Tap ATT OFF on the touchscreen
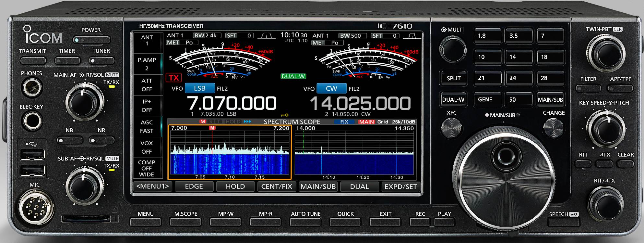 [147, 85]
